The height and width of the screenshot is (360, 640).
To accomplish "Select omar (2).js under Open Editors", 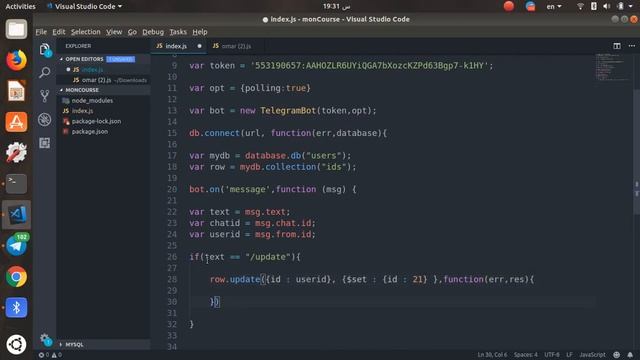I will click(x=96, y=80).
